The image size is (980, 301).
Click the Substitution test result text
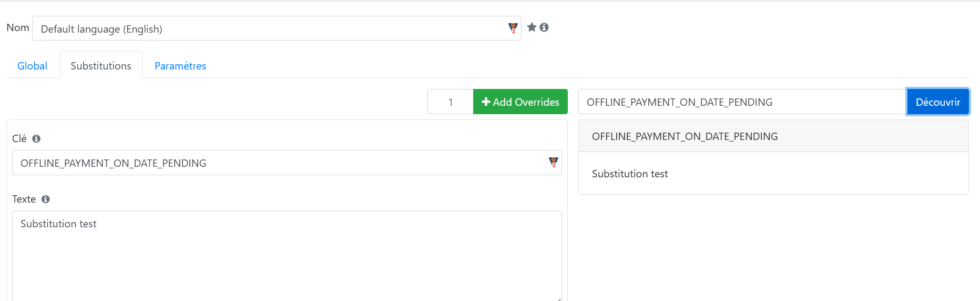tap(630, 174)
